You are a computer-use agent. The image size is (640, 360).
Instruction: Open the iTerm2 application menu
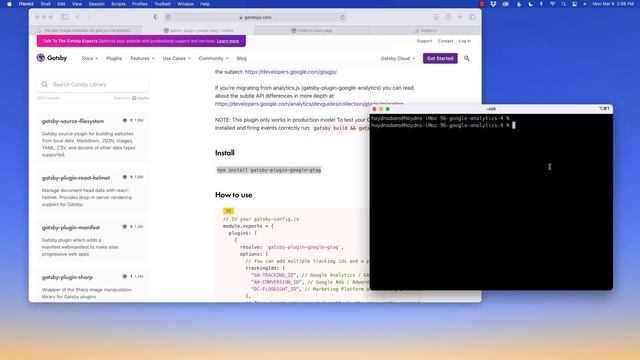coord(27,4)
